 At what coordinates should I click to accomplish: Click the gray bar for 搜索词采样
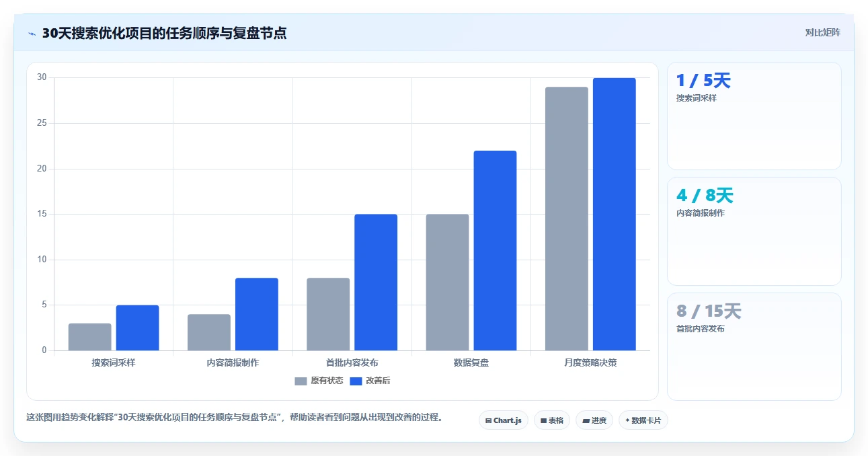pos(90,337)
